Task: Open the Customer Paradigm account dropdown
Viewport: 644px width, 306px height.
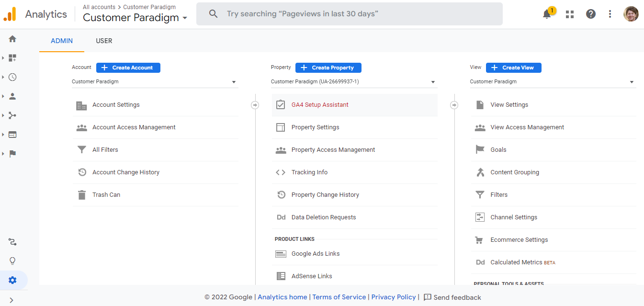Action: pyautogui.click(x=234, y=81)
